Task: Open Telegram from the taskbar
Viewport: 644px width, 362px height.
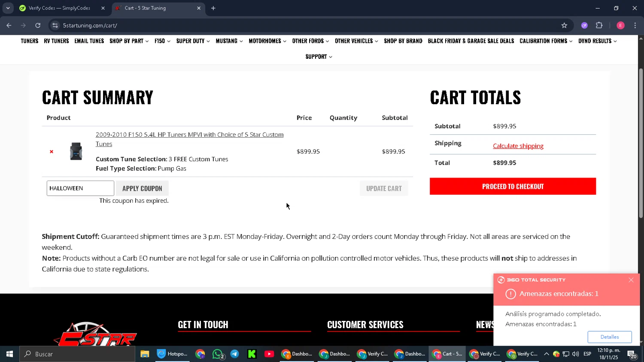Action: pos(235,354)
